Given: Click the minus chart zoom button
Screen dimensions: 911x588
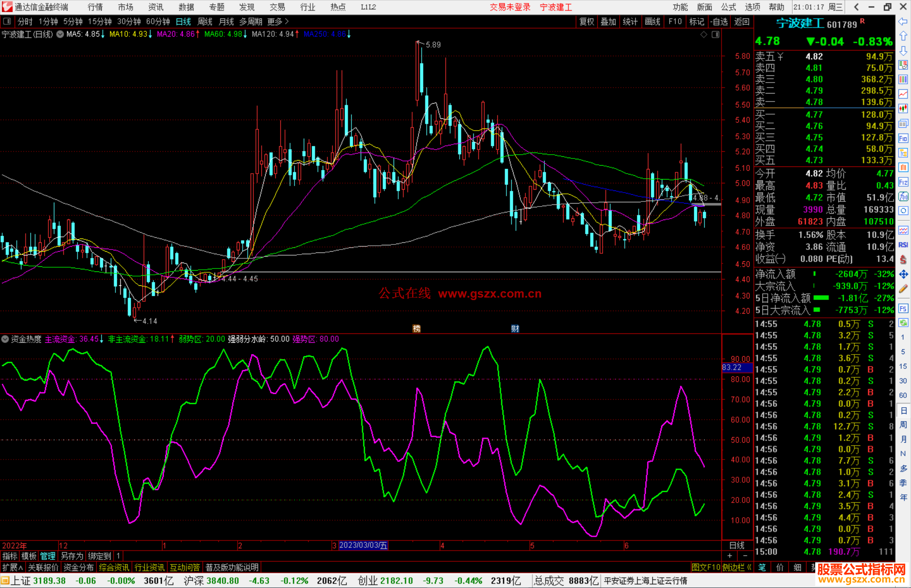Looking at the screenshot, I should click(745, 556).
